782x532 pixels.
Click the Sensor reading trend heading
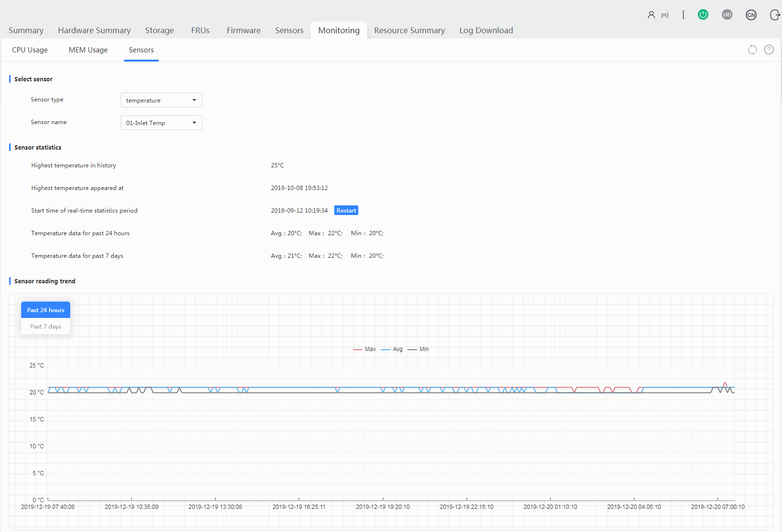click(45, 281)
